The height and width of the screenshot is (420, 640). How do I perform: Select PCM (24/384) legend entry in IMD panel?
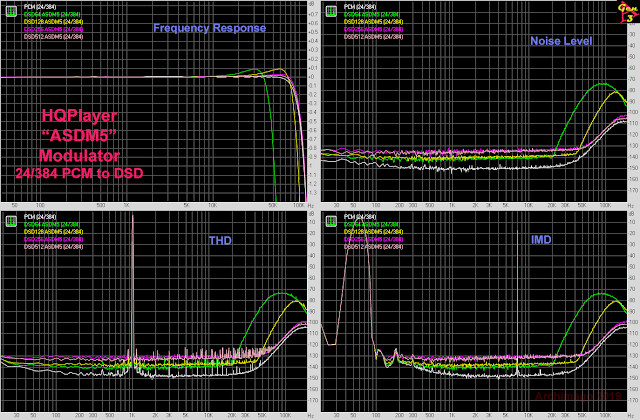[360, 217]
